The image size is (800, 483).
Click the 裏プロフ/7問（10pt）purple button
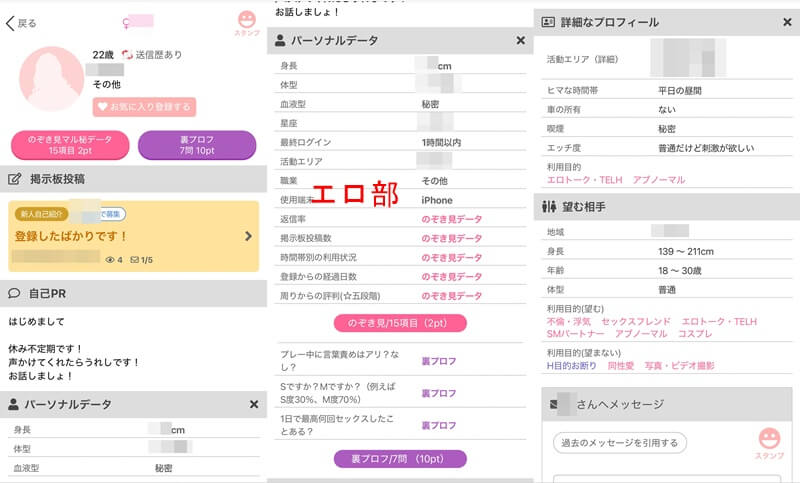400,459
